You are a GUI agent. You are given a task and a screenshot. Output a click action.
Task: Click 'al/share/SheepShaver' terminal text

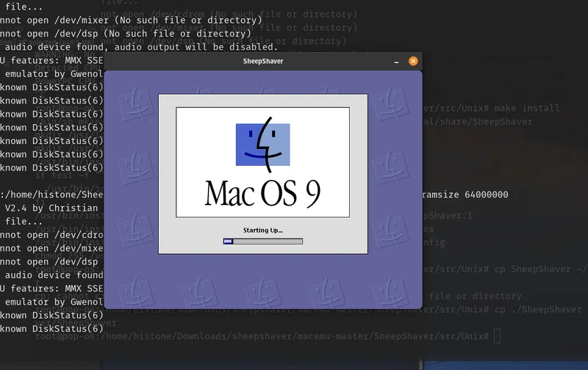point(477,122)
